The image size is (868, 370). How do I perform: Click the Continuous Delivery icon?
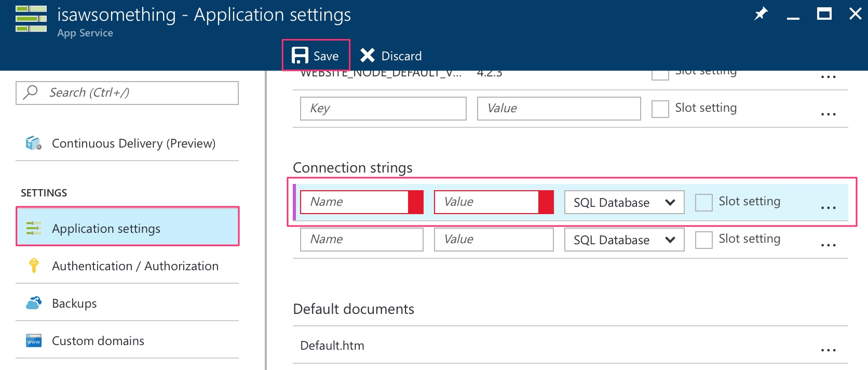coord(34,143)
